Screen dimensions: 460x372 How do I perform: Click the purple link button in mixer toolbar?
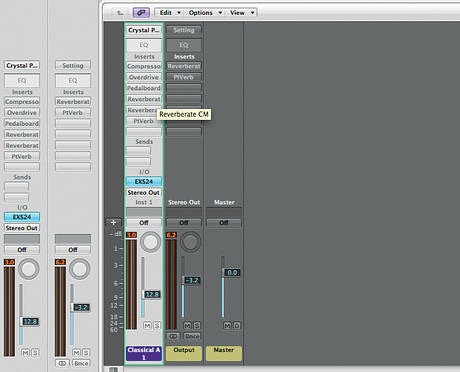tap(141, 13)
